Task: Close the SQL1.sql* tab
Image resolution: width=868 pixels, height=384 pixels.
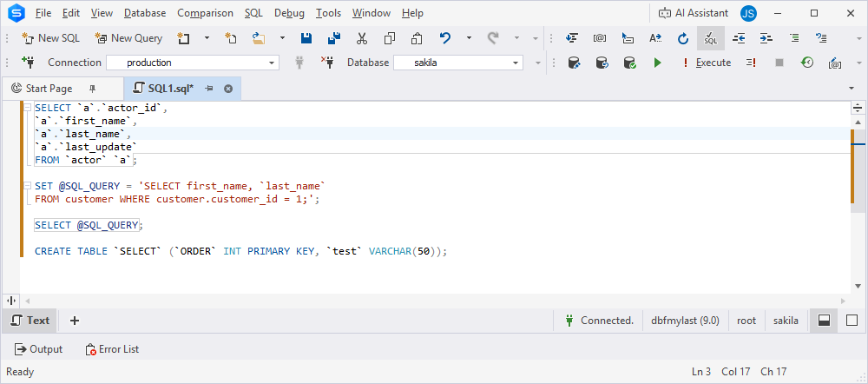Action: click(228, 89)
